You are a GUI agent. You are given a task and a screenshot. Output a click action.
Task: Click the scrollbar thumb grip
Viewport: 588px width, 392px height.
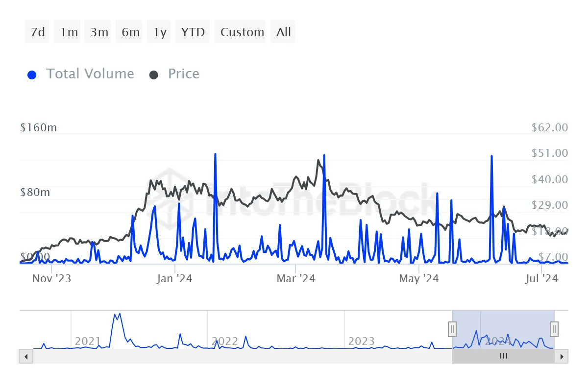(504, 356)
